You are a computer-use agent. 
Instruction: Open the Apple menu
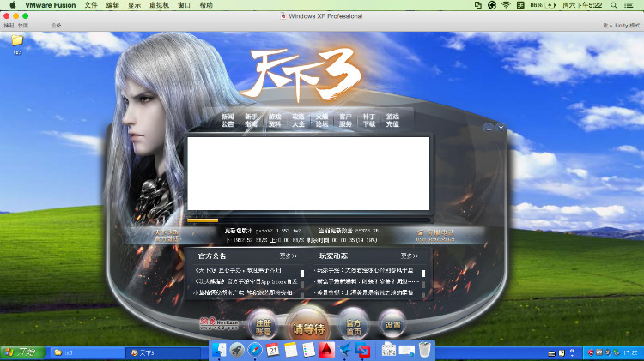coord(12,5)
